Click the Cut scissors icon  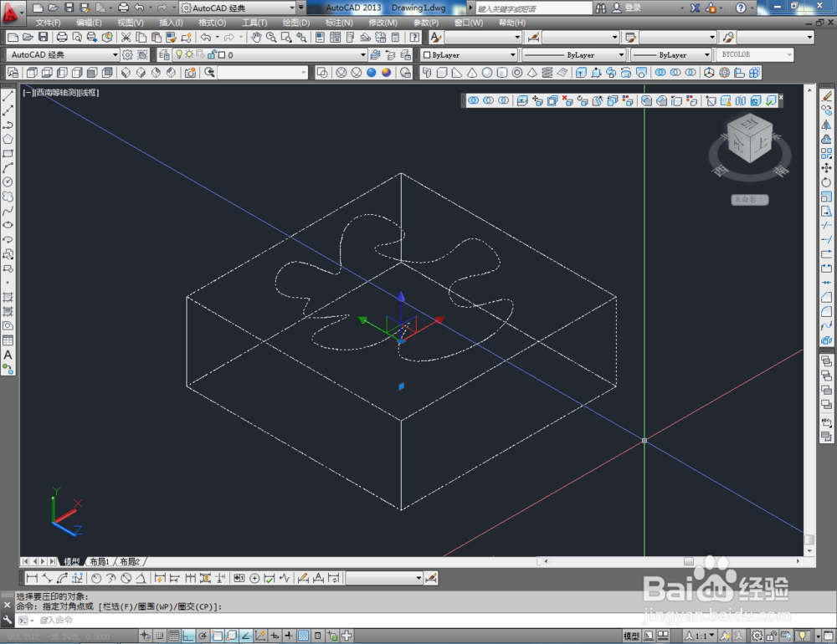126,37
